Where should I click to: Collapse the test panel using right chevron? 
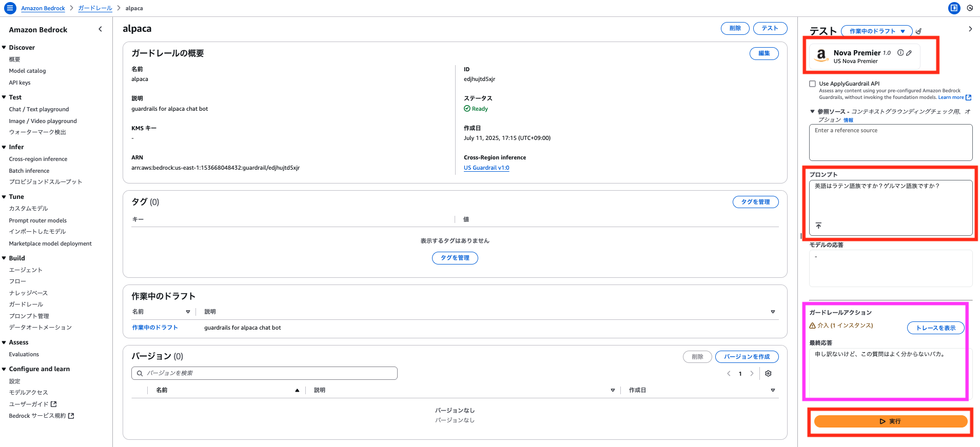coord(970,29)
